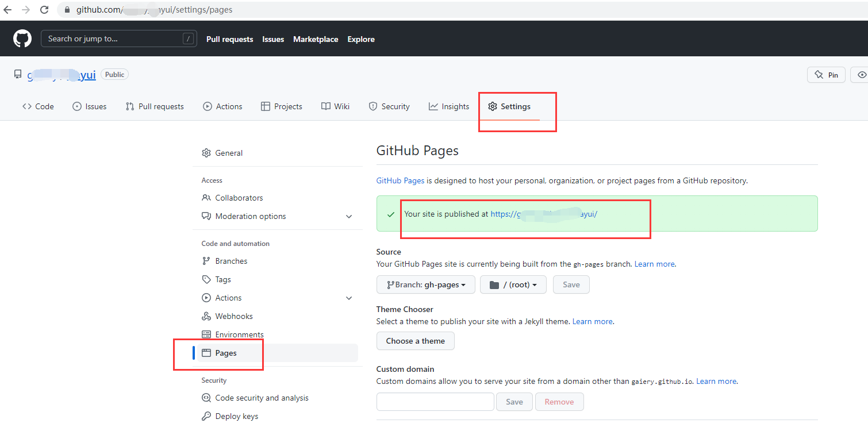
Task: Click the server icon next to Environments
Action: [x=206, y=334]
